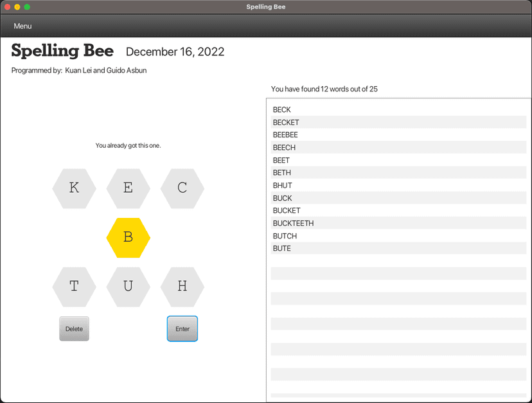The image size is (532, 403).
Task: Select BEECH in the found words list
Action: (398, 147)
